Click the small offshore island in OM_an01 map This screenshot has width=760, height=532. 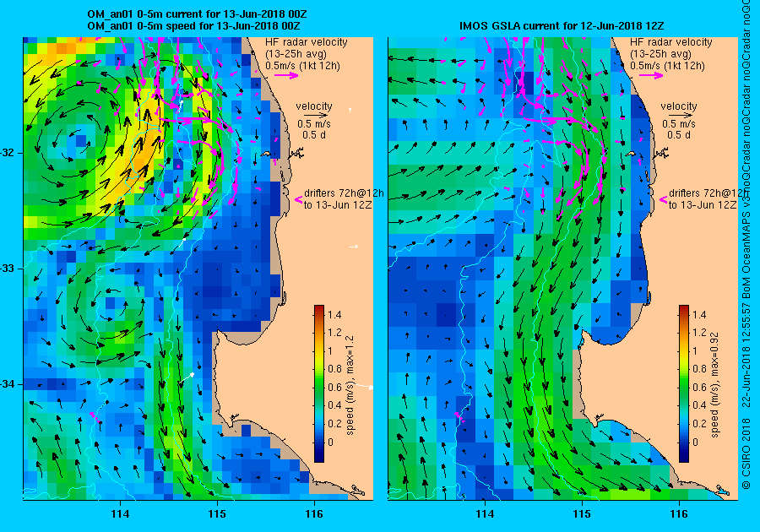pos(266,154)
